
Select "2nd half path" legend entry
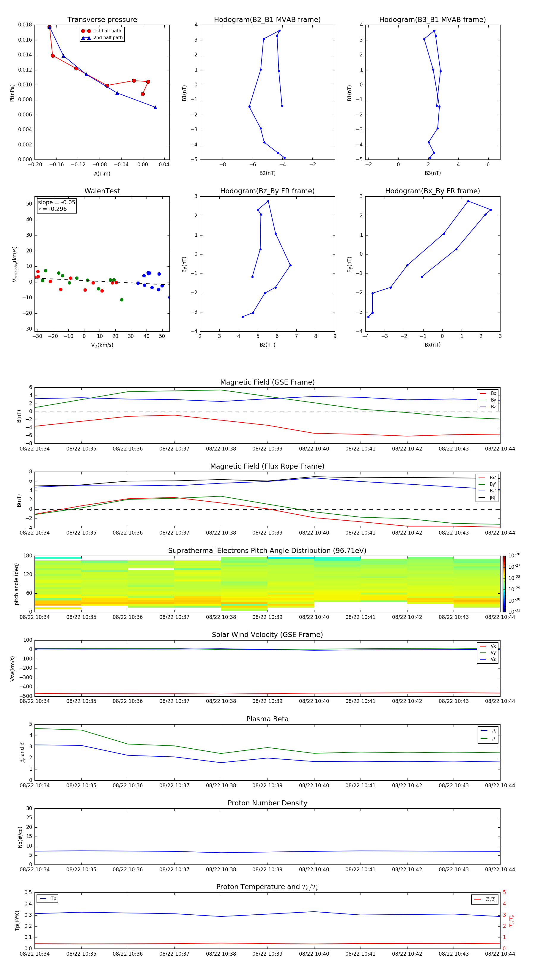click(102, 38)
